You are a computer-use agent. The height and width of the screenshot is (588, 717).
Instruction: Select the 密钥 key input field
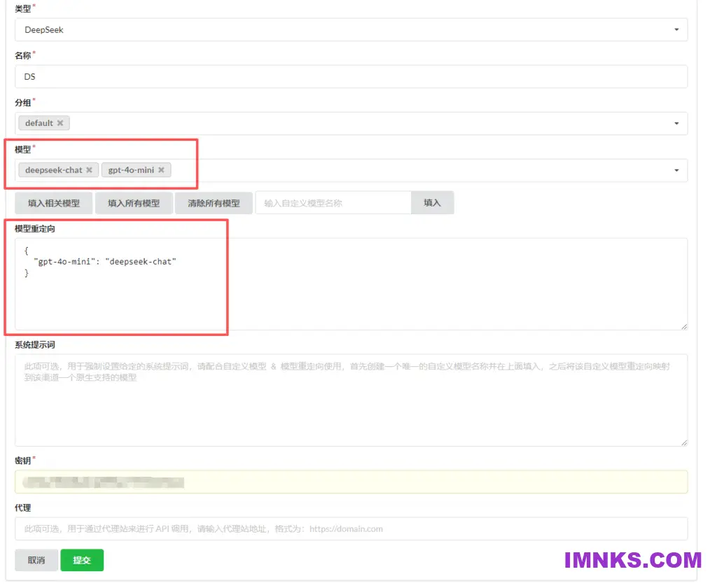(x=280, y=482)
